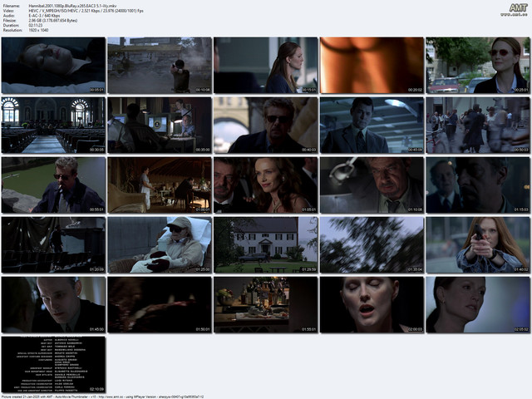Choose the thumbnail marked 00:55:01
The height and width of the screenshot is (399, 532).
click(53, 185)
